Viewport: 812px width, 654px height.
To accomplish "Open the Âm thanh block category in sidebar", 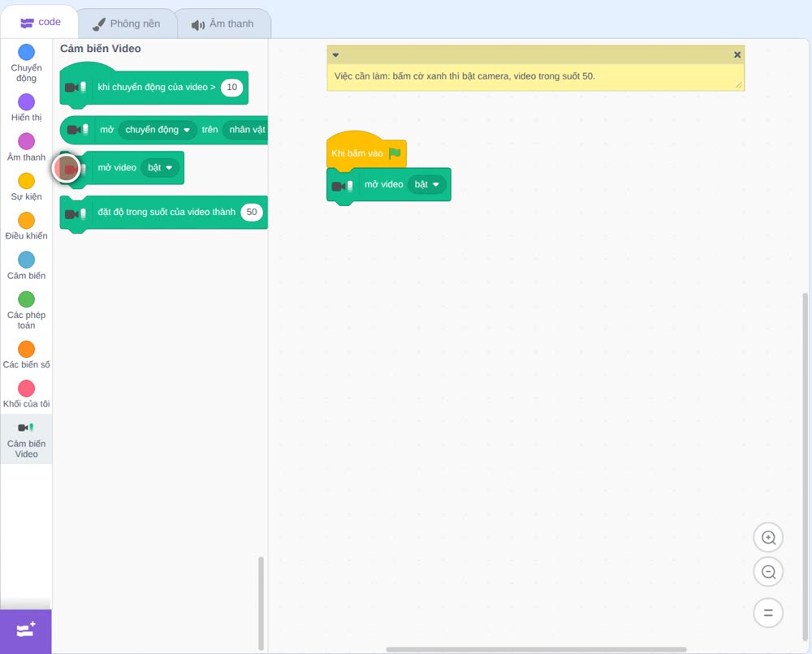I will (x=26, y=148).
